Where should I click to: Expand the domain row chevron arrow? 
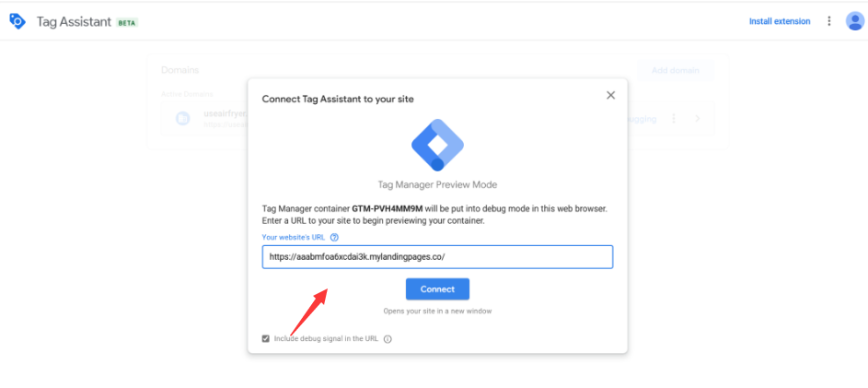698,119
